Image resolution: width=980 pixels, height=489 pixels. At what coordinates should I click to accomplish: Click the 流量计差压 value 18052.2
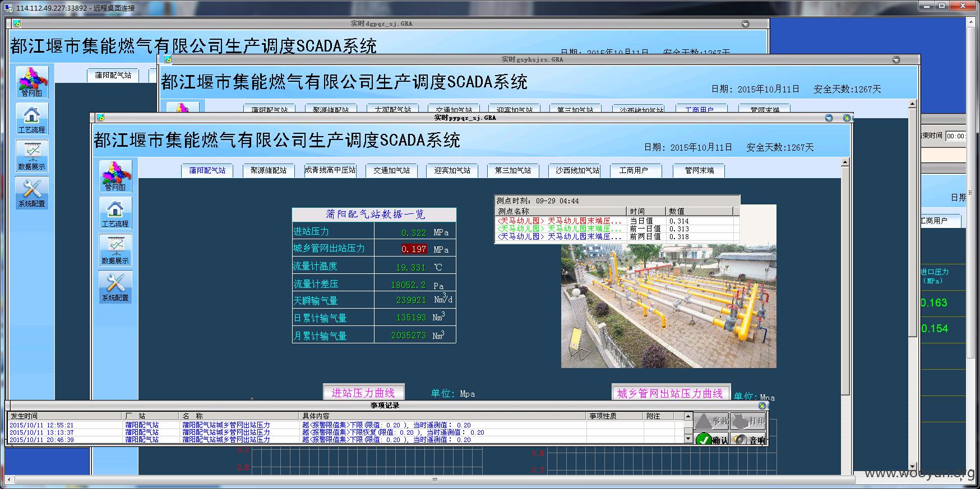pos(408,285)
